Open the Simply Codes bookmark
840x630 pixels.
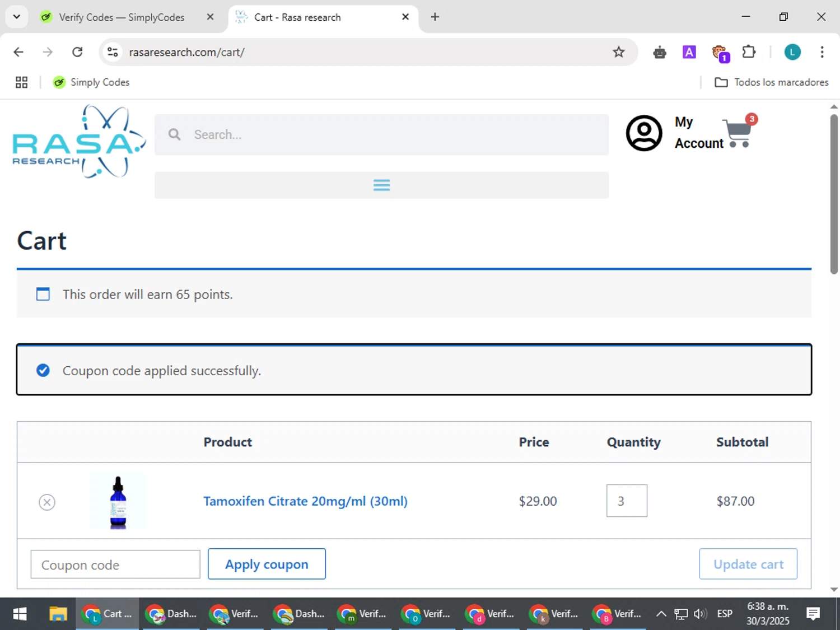coord(91,82)
